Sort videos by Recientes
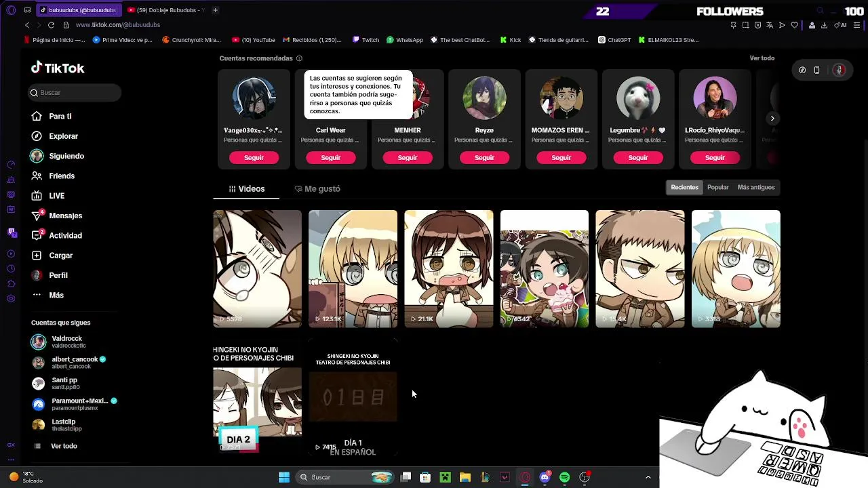The image size is (868, 488). (684, 188)
